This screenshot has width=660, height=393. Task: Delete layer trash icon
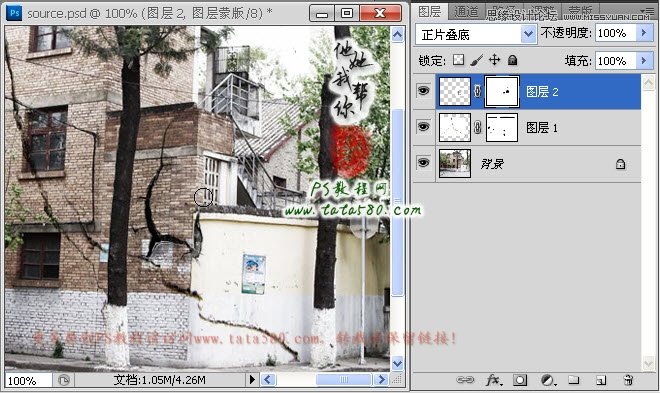click(x=628, y=380)
